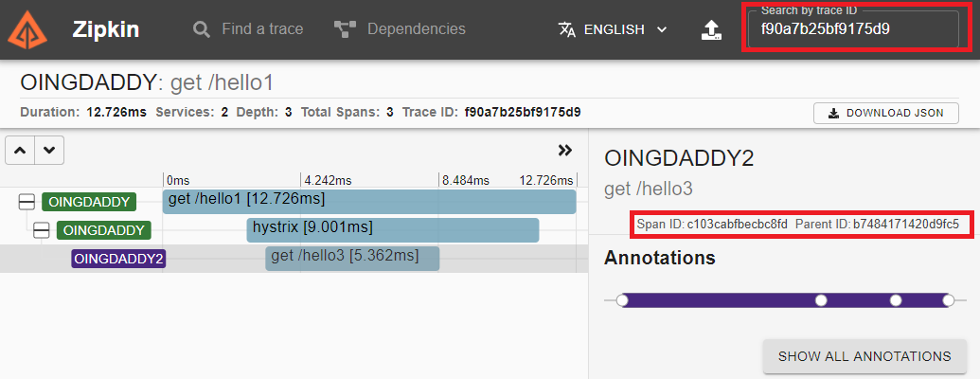Select the hystrix span bar

[393, 230]
